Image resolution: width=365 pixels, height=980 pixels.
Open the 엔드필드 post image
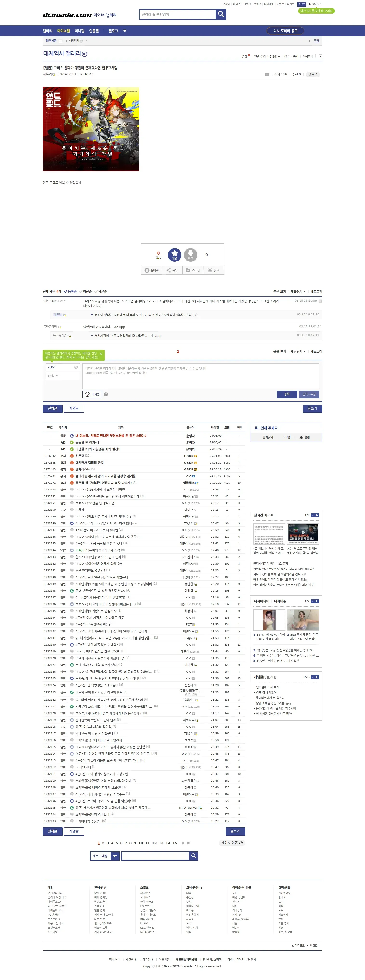(x=91, y=129)
